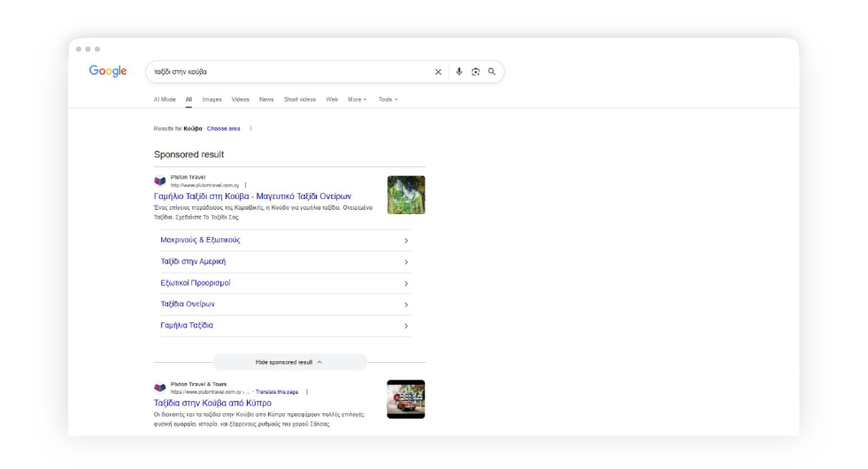This screenshot has width=868, height=469.
Task: Switch to the Images tab
Action: click(211, 99)
